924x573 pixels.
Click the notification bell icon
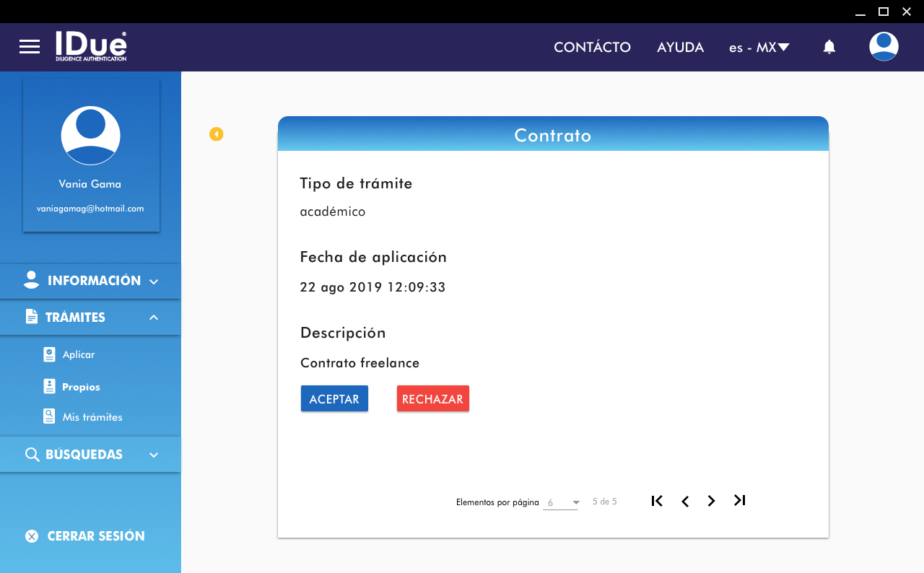[x=829, y=47]
